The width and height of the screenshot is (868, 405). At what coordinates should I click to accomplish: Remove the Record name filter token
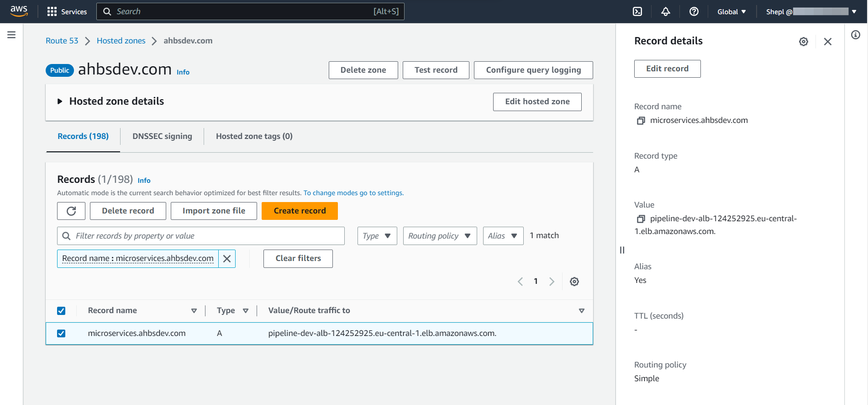pyautogui.click(x=227, y=259)
